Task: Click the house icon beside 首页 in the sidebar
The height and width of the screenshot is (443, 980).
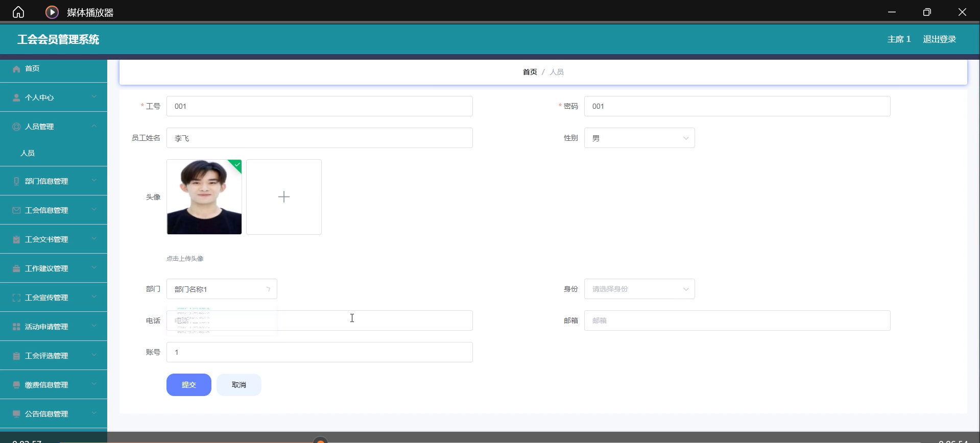Action: point(16,69)
